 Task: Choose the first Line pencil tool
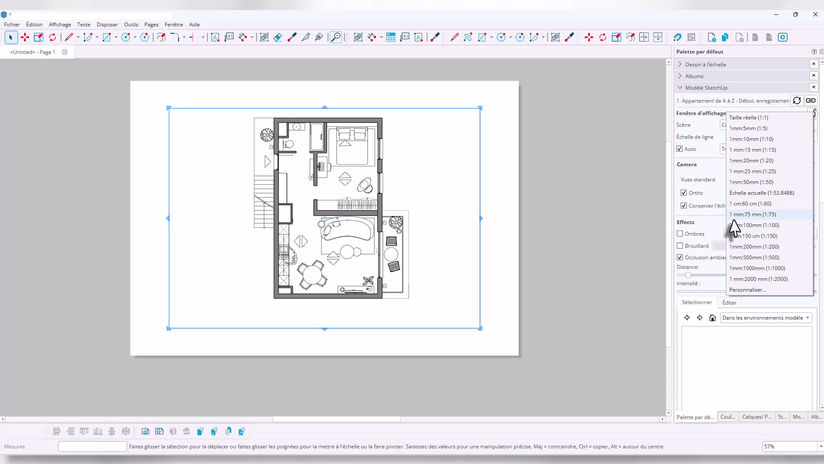[68, 37]
